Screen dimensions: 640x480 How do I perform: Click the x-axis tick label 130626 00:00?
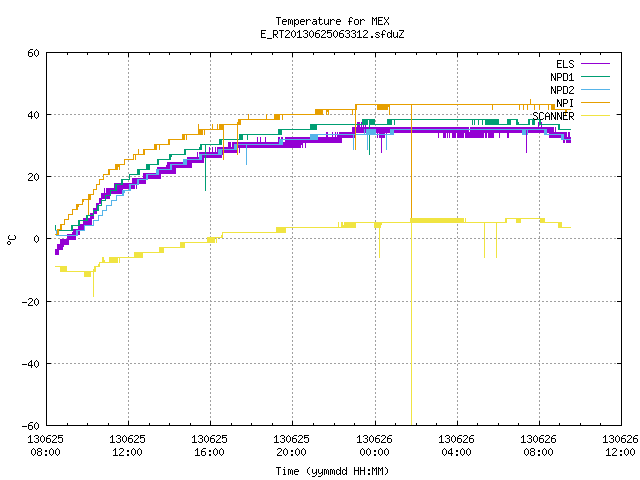[374, 446]
